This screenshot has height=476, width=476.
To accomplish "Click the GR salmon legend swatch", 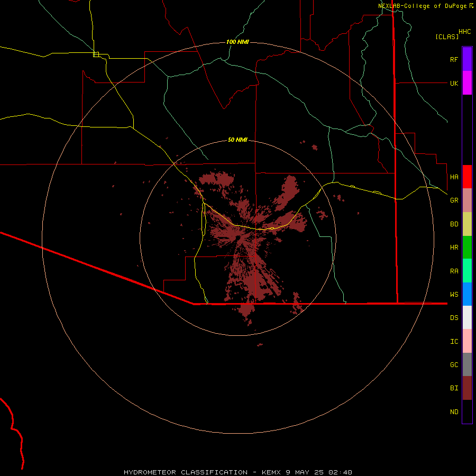I will pyautogui.click(x=467, y=200).
